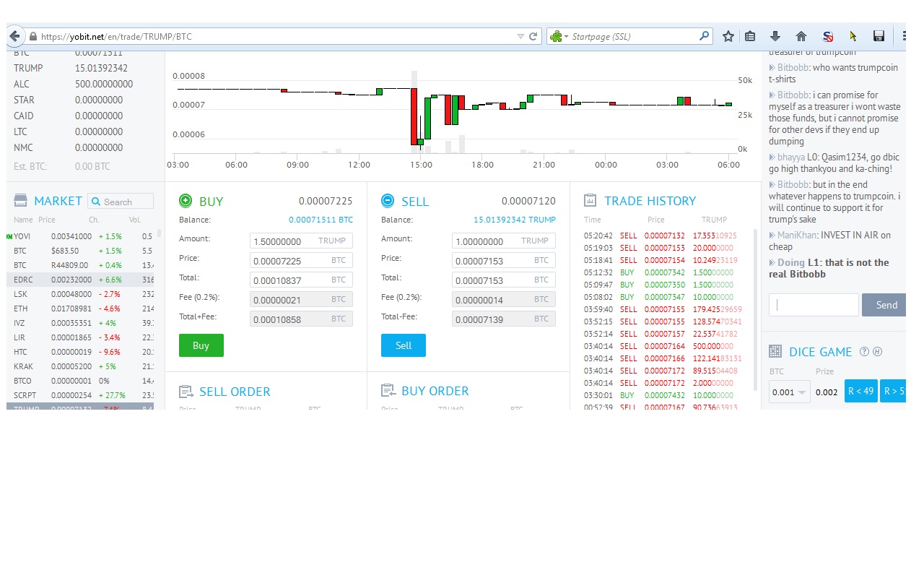924x578 pixels.
Task: Click the 05:12:32 BUY trade row
Action: (663, 272)
